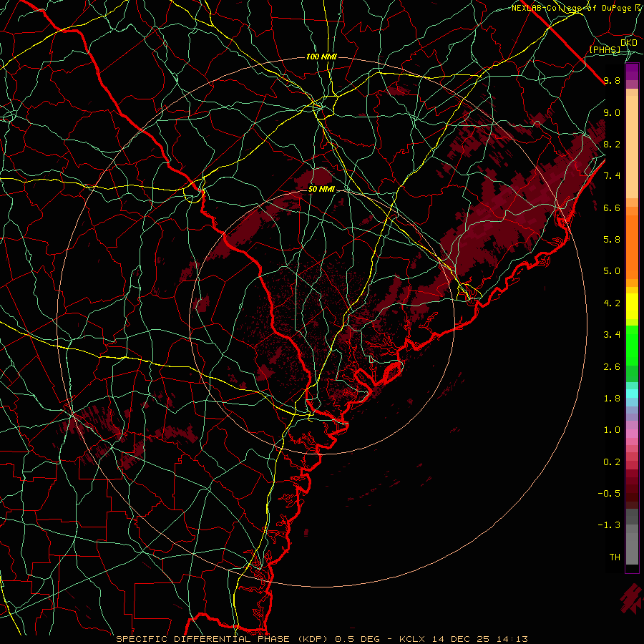This screenshot has height=644, width=644.
Task: Click the 7.4 value on color scale
Action: pyautogui.click(x=612, y=176)
